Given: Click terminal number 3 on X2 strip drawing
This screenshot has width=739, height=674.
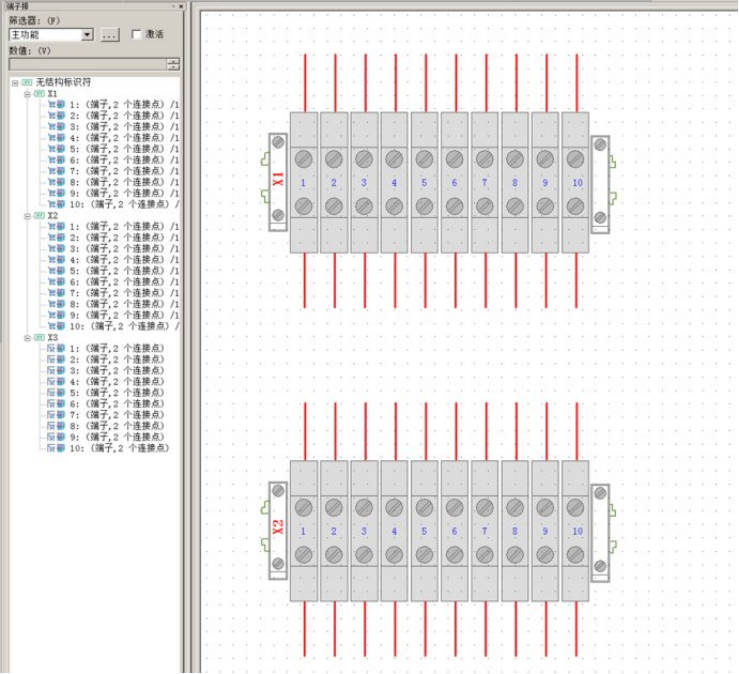Looking at the screenshot, I should (x=364, y=531).
